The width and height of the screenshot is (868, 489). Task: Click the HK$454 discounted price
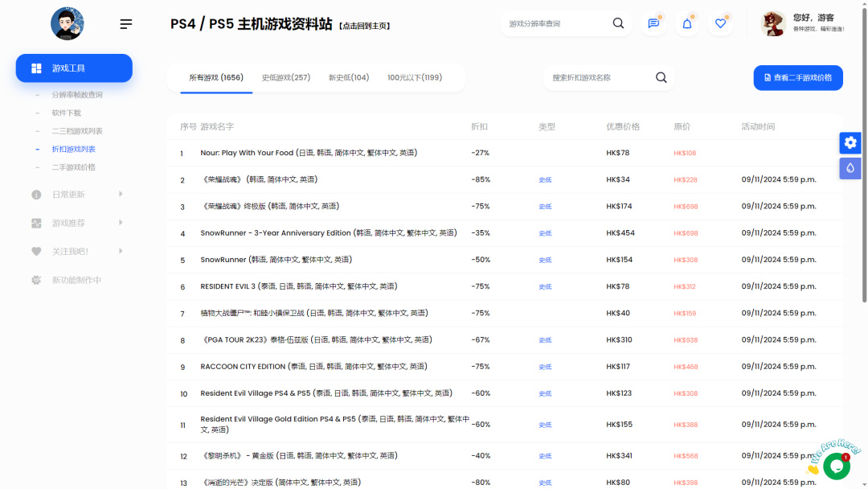620,233
